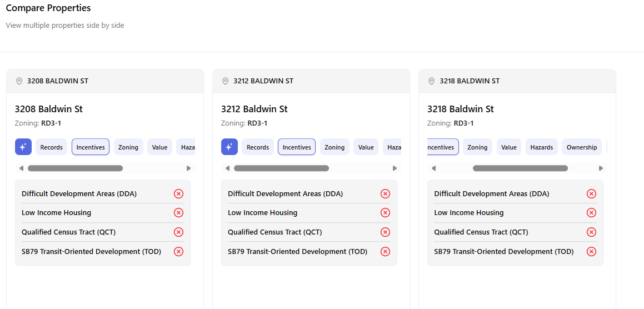Click the AI sparkle icon for 3212 Baldwin St
The width and height of the screenshot is (644, 309).
(229, 147)
